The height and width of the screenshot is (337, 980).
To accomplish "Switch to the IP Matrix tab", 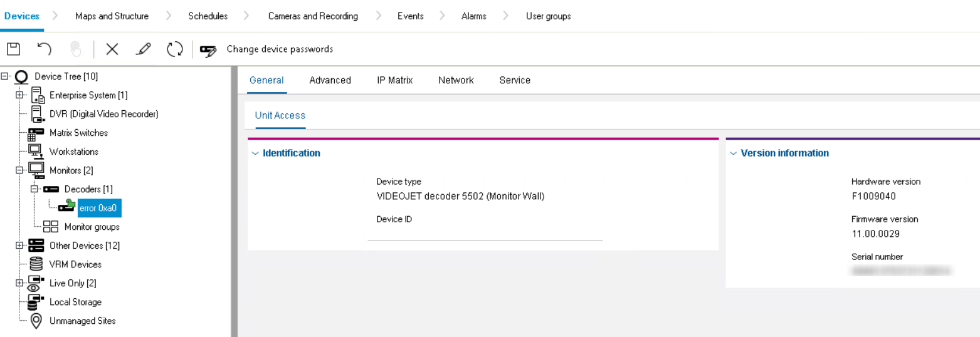I will [394, 80].
